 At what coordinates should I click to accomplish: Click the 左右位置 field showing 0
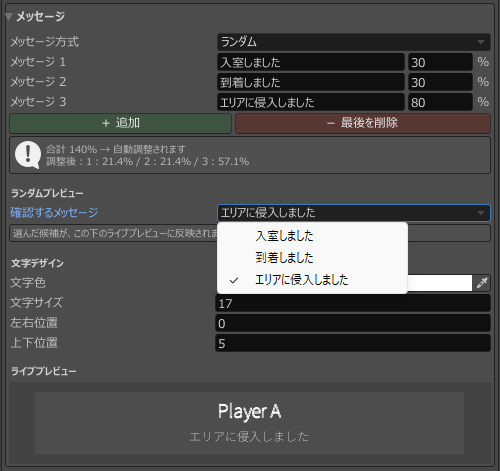[353, 323]
